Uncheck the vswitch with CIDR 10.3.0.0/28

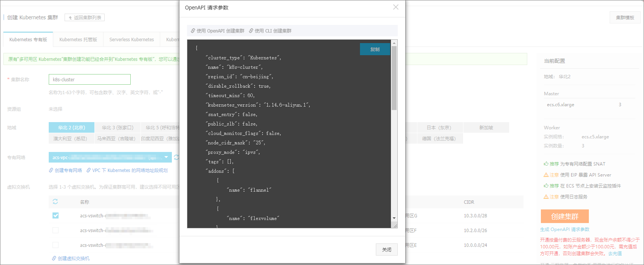pos(56,215)
